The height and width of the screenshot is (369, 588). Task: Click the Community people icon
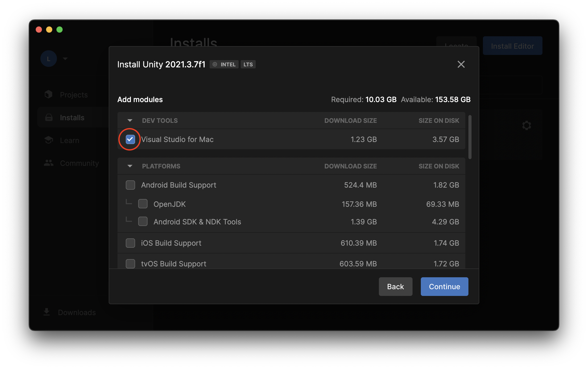coord(48,163)
